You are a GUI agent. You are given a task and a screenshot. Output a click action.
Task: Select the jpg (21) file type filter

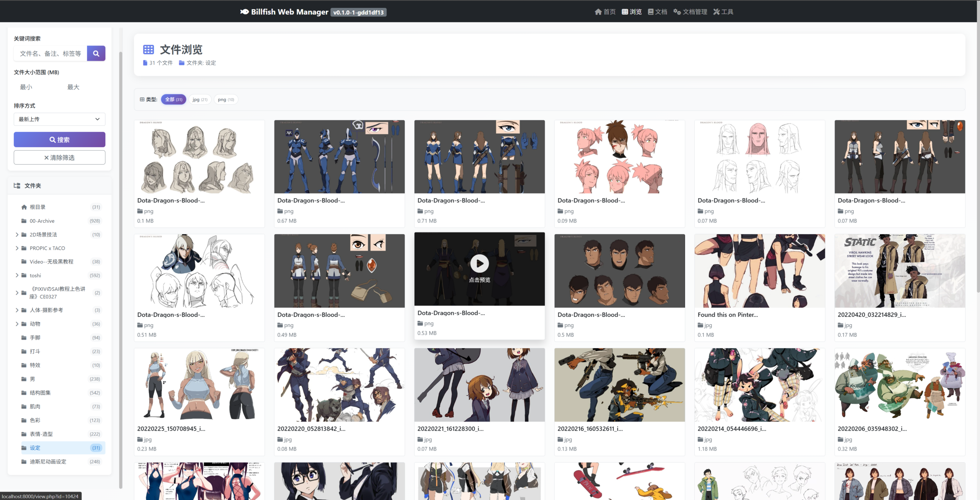[199, 99]
